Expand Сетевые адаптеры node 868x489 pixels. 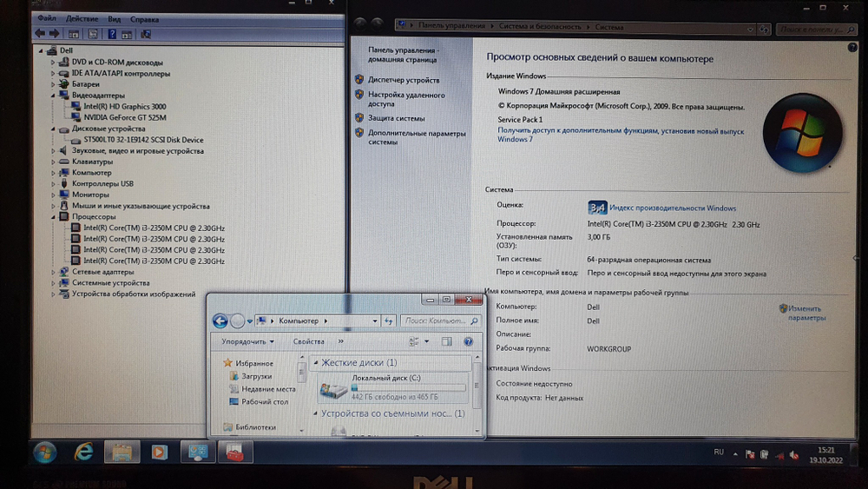(x=53, y=272)
